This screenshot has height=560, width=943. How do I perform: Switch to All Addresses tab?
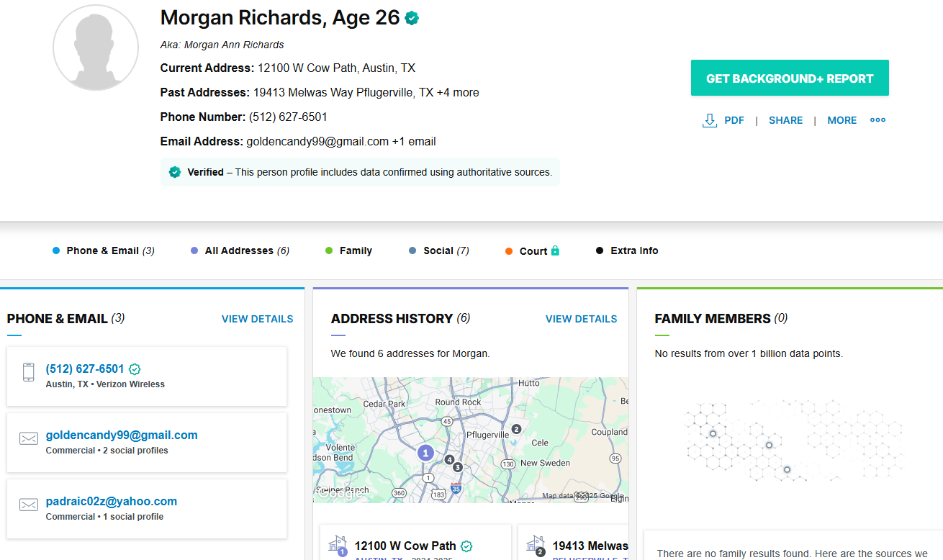[x=240, y=250]
